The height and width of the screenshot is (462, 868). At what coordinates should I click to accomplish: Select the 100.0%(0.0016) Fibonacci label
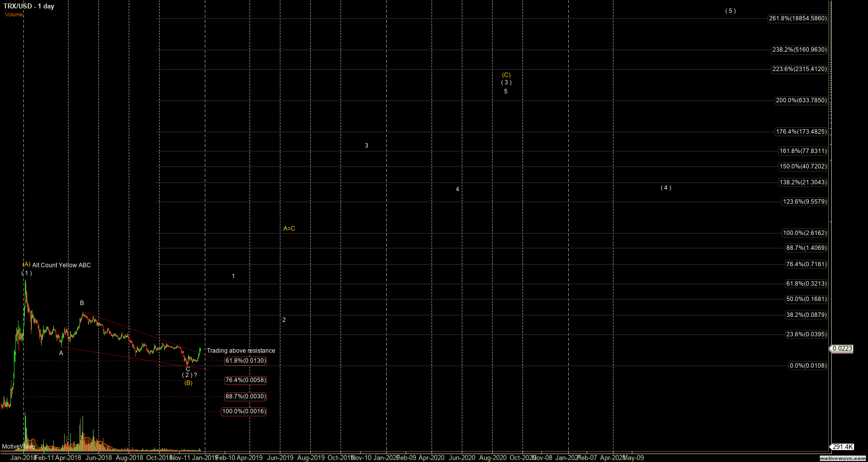click(x=244, y=411)
